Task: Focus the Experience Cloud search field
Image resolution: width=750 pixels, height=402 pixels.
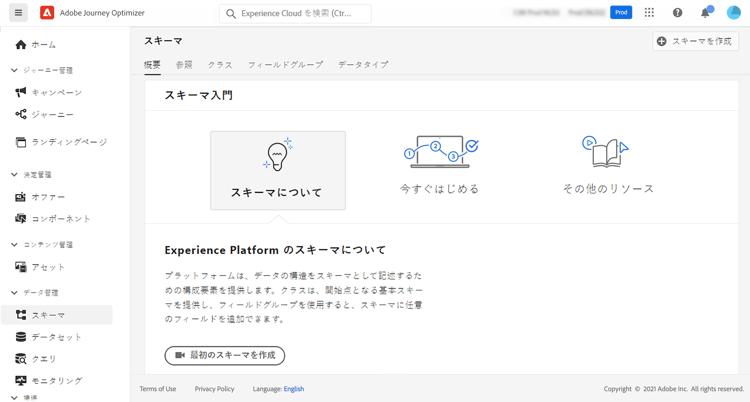Action: [x=295, y=14]
